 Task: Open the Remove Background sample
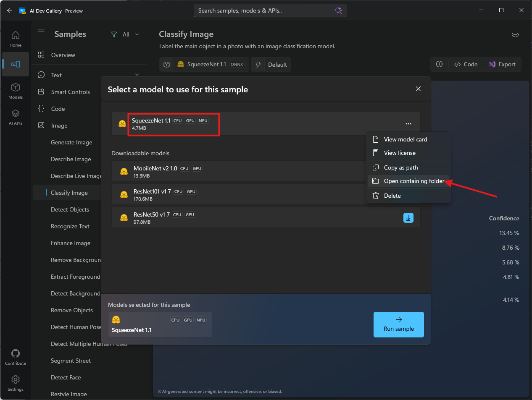pyautogui.click(x=76, y=260)
